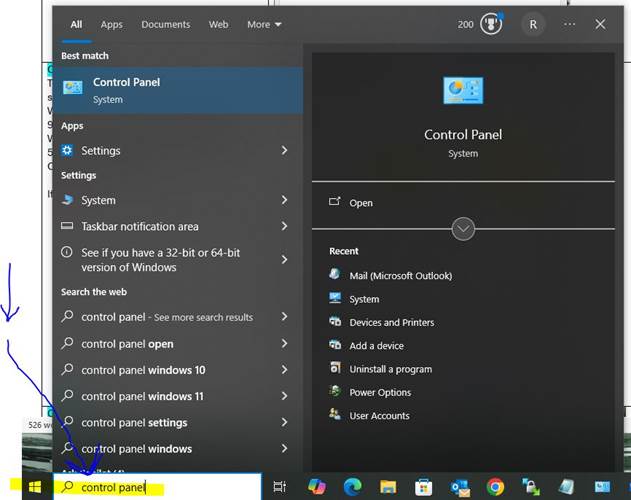
Task: Expand the 'control panel windows 11' arrow
Action: pyautogui.click(x=285, y=396)
